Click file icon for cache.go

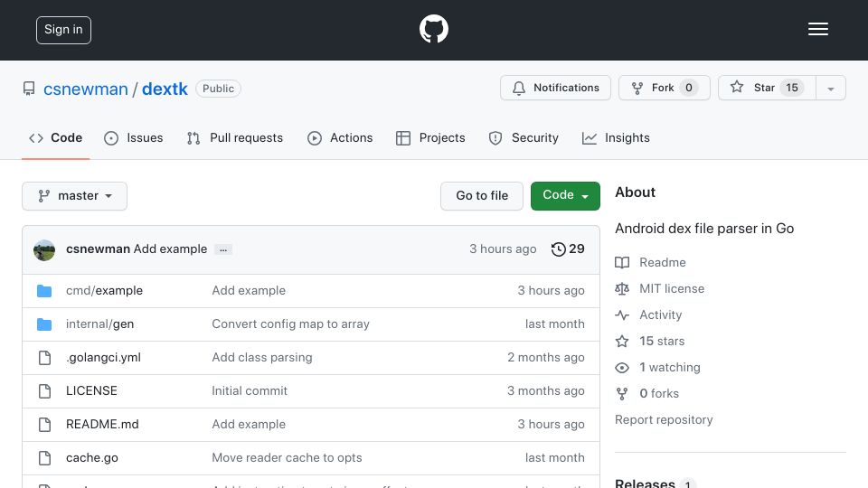click(45, 458)
